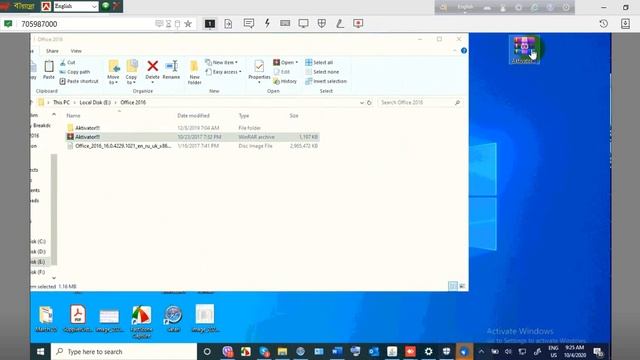
Task: Click This PC in the address breadcrumb
Action: click(x=61, y=102)
